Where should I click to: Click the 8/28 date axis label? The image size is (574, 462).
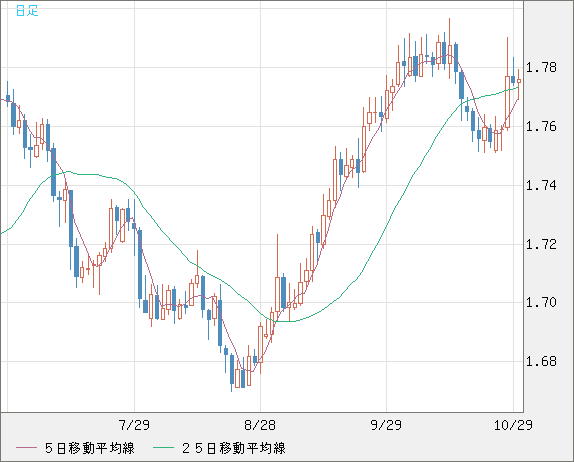click(260, 425)
